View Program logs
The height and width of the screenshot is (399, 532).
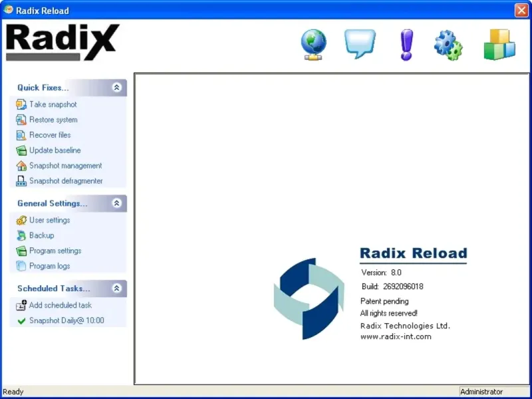[49, 266]
